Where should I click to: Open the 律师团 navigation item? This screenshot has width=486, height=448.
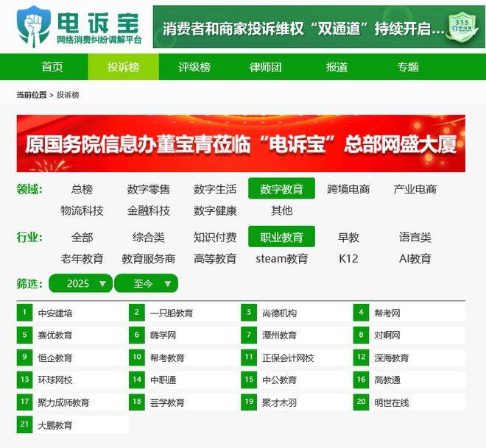click(x=266, y=67)
